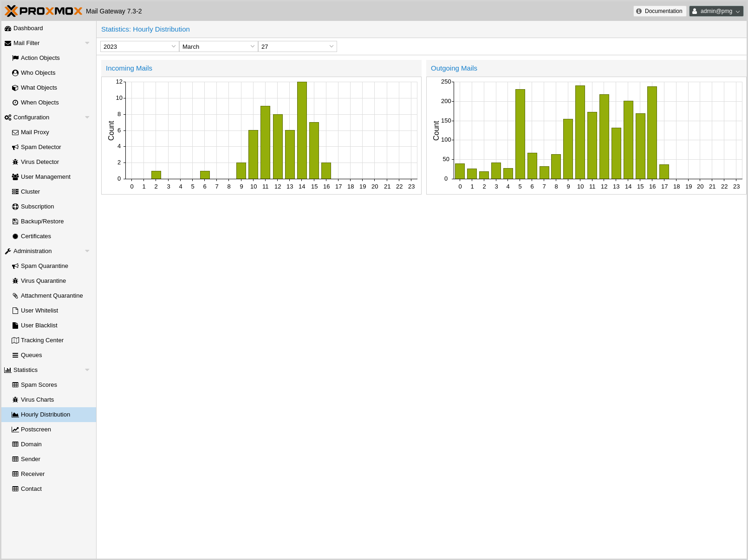Click the Attachment Quarantine paperclip icon

pyautogui.click(x=15, y=296)
